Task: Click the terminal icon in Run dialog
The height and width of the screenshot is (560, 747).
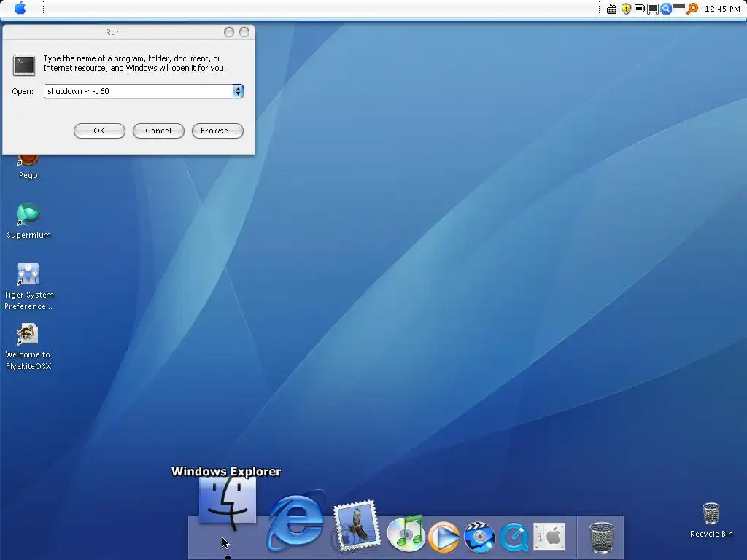Action: point(24,65)
